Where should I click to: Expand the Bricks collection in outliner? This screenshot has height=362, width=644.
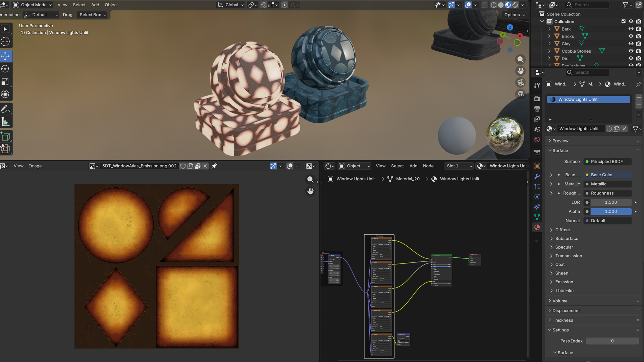549,36
